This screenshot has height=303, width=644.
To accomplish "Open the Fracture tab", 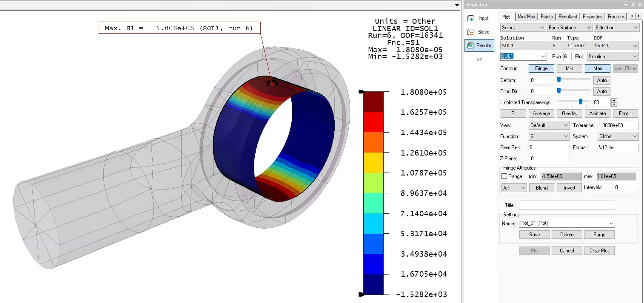I will [616, 17].
